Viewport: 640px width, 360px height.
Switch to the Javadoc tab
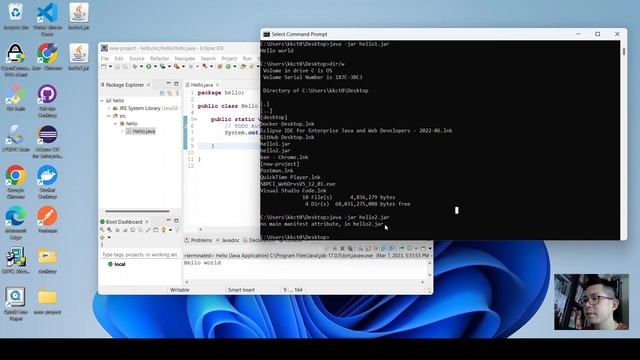click(228, 240)
